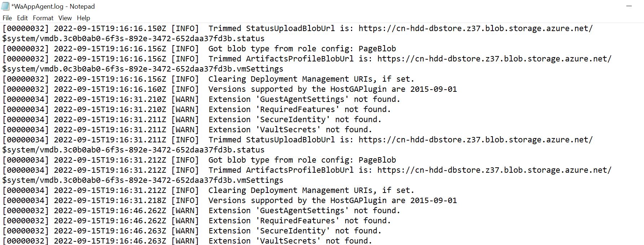
Task: Click the *WaAppAgent.log - Notepad title text
Action: click(x=53, y=7)
